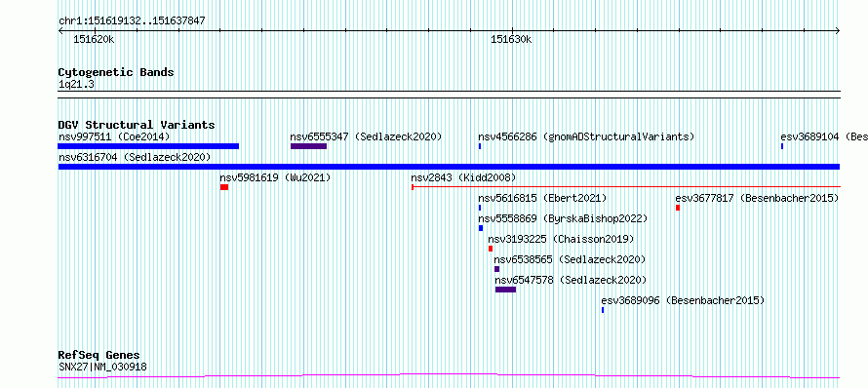Click the 1q21.3 cytogenetic band bar
868x388 pixels.
tap(449, 95)
